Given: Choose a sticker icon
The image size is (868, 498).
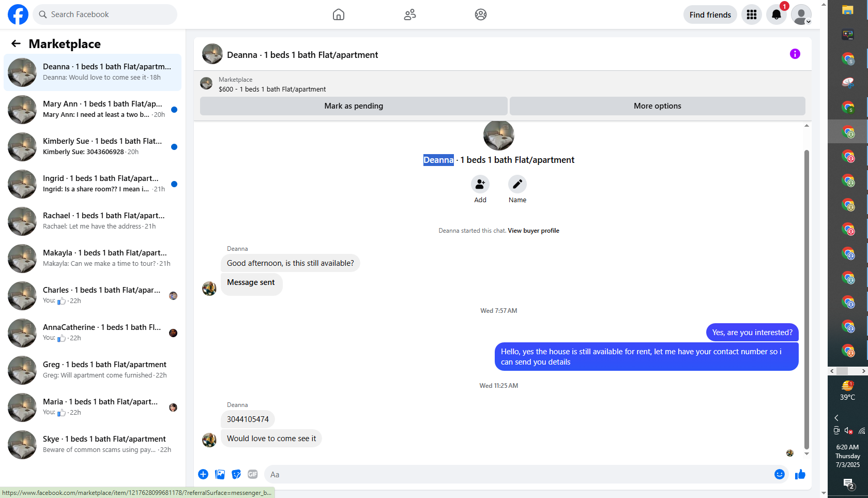Looking at the screenshot, I should (236, 474).
